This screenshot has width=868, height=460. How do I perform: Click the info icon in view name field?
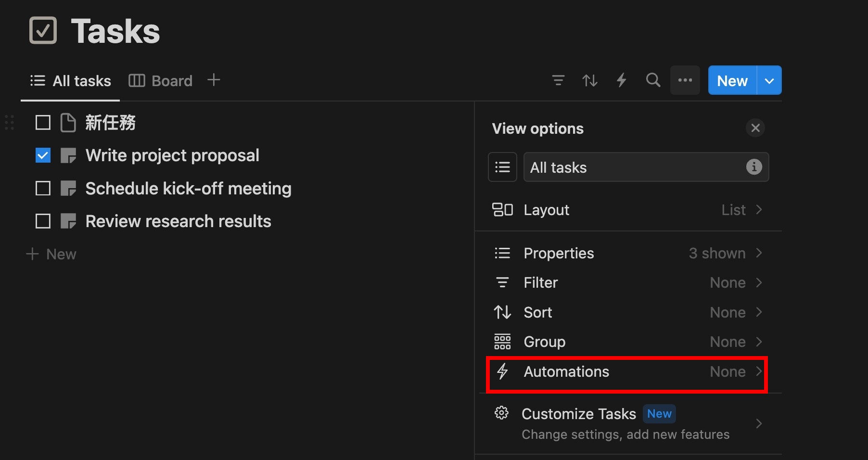point(753,167)
